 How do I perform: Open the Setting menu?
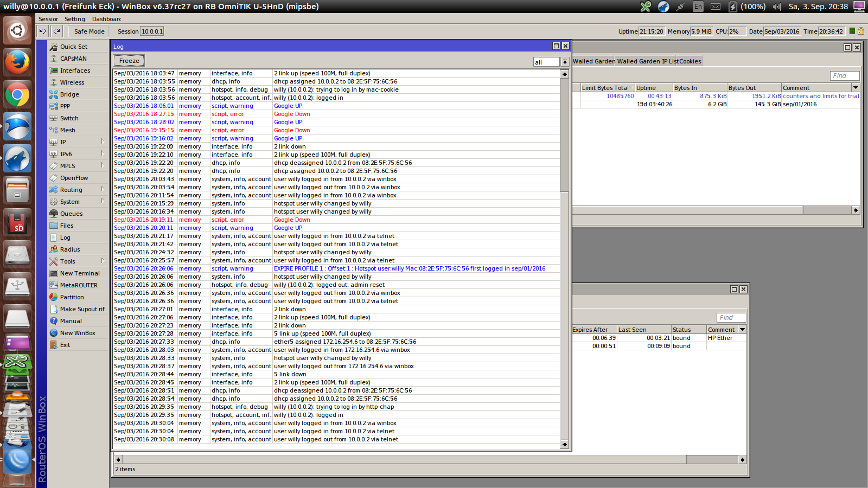pyautogui.click(x=74, y=19)
